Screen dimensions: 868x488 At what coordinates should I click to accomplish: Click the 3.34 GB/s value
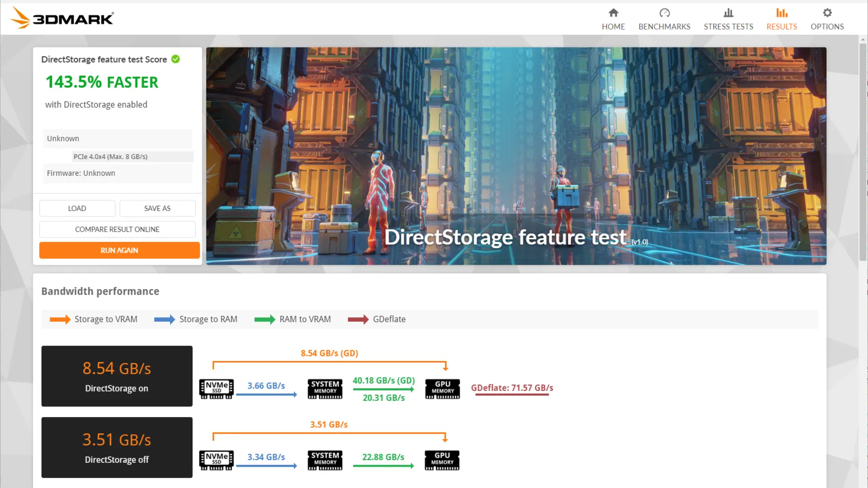[266, 457]
